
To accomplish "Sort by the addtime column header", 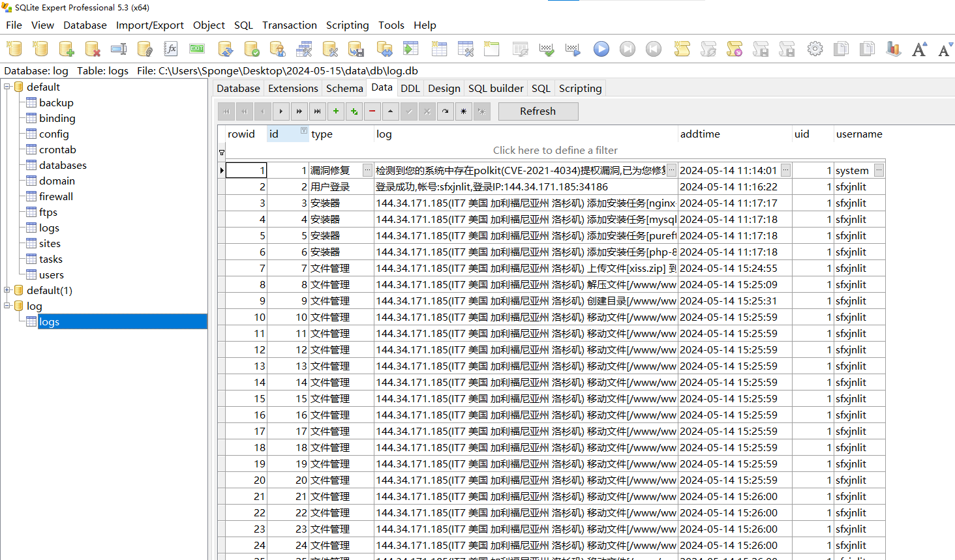I will 735,134.
